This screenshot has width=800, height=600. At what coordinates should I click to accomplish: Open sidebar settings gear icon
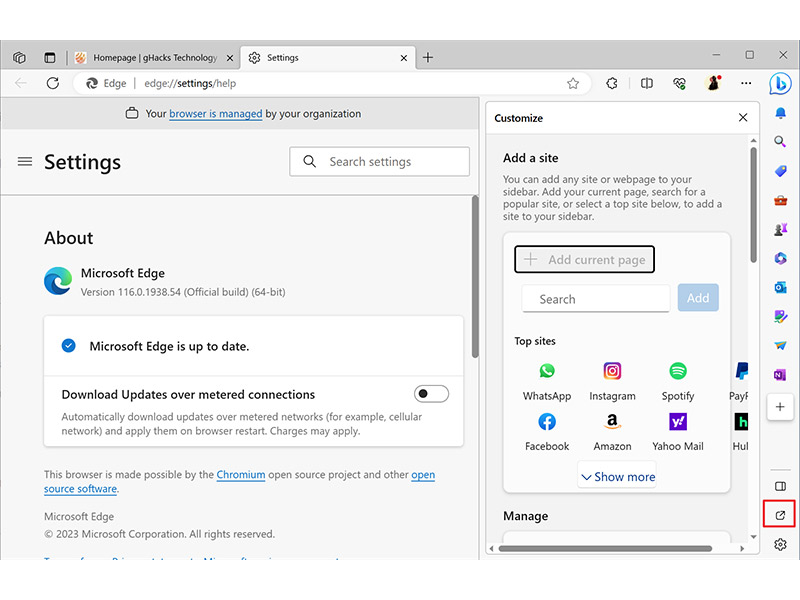(x=780, y=544)
